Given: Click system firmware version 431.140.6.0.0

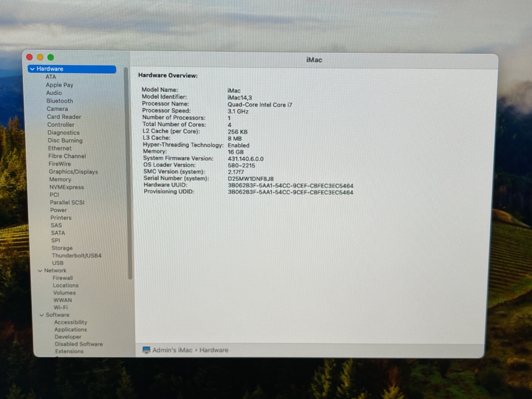Looking at the screenshot, I should (245, 159).
